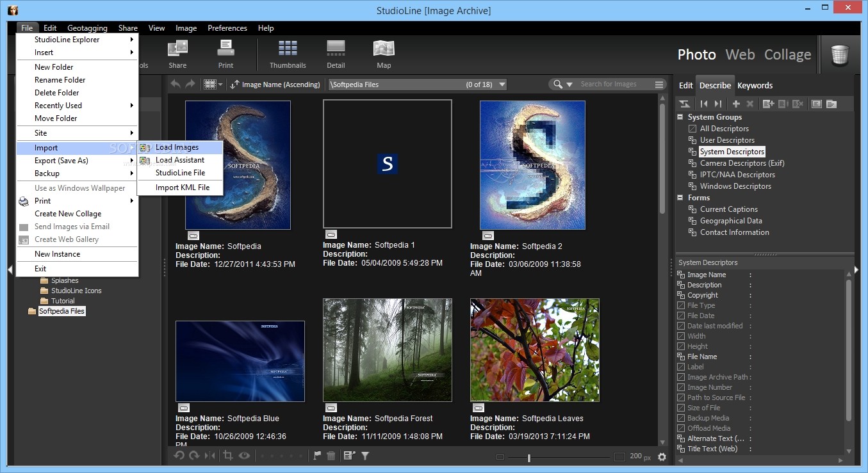The height and width of the screenshot is (473, 868).
Task: Click the largest thumbnail size icon
Action: coord(619,457)
